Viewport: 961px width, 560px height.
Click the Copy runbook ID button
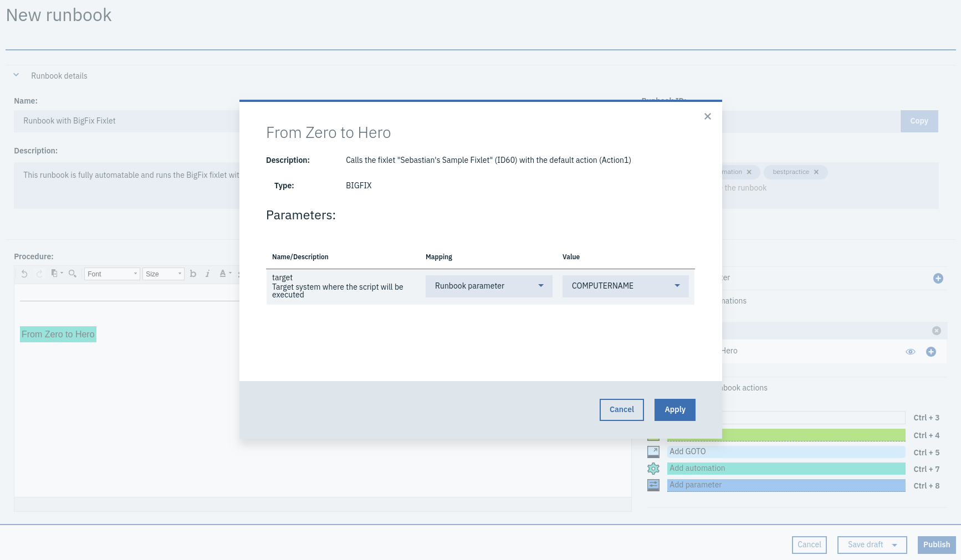pos(919,121)
